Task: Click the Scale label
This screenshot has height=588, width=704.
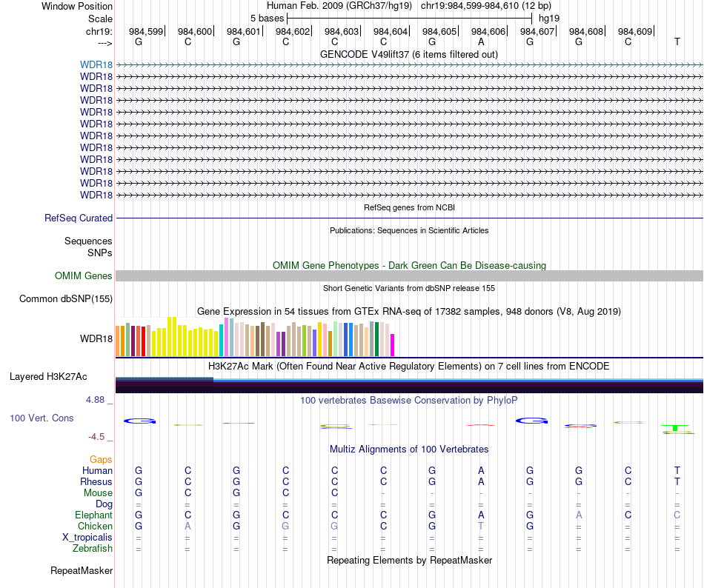Action: [101, 19]
